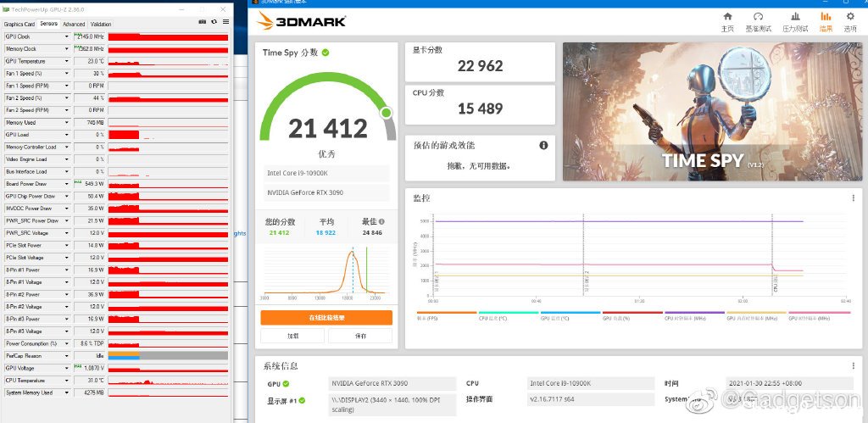Click the Time Spy preview image
This screenshot has height=423, width=868.
712,111
